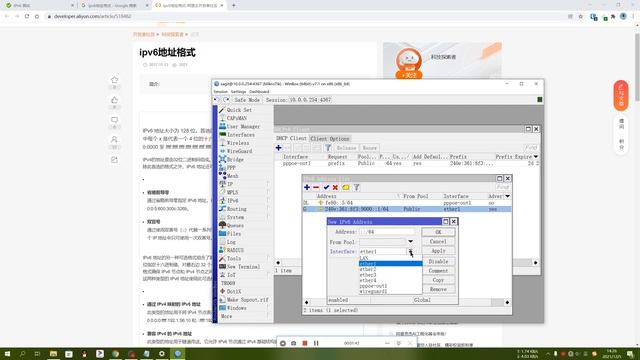Open column dropdown in DHCPv6 Client table
The image size is (640, 360).
[x=536, y=157]
